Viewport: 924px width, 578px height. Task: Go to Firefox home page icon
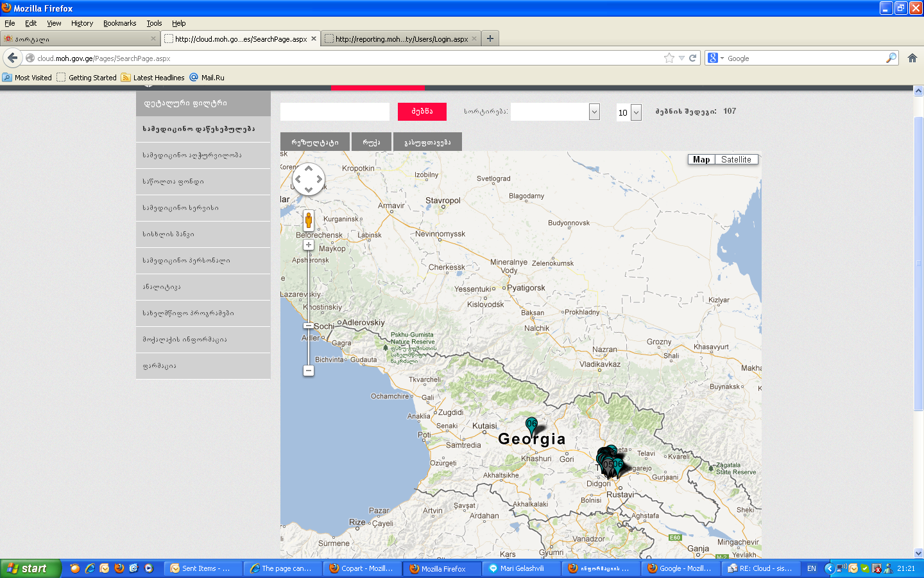pos(912,58)
